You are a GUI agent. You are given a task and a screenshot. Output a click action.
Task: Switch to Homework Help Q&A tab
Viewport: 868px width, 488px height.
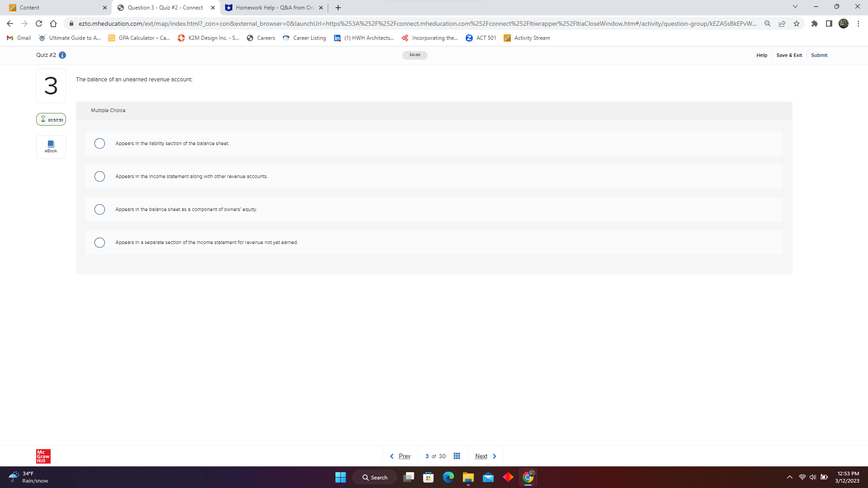(271, 8)
